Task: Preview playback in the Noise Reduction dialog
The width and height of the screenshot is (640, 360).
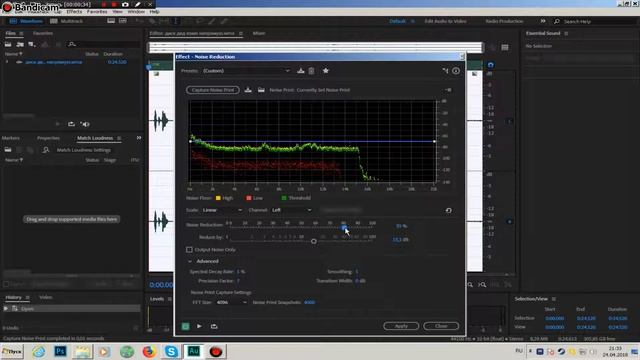Action: pyautogui.click(x=199, y=326)
